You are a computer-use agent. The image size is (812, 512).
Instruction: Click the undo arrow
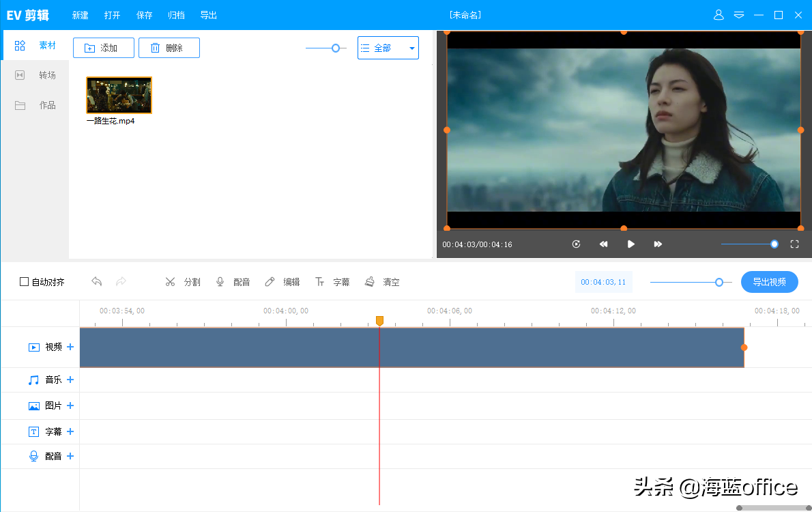[x=97, y=281]
